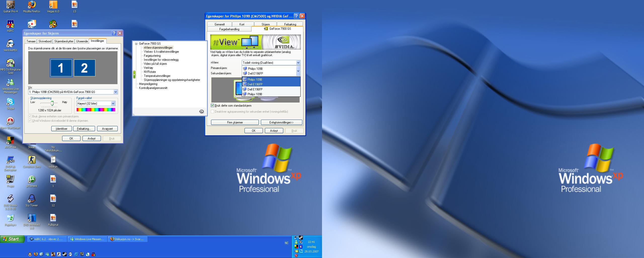Click the Skjermoppløsning resolution slider
The width and height of the screenshot is (644, 258).
point(52,103)
